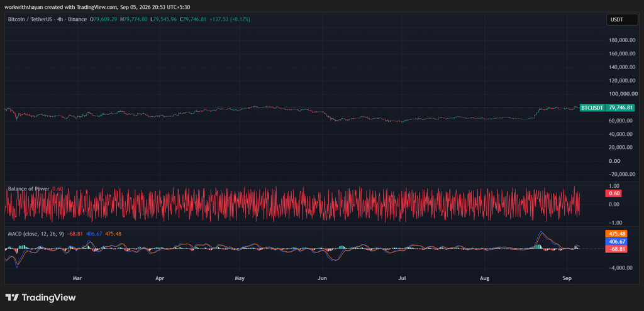Click the 140,000.00 price axis label

point(621,67)
